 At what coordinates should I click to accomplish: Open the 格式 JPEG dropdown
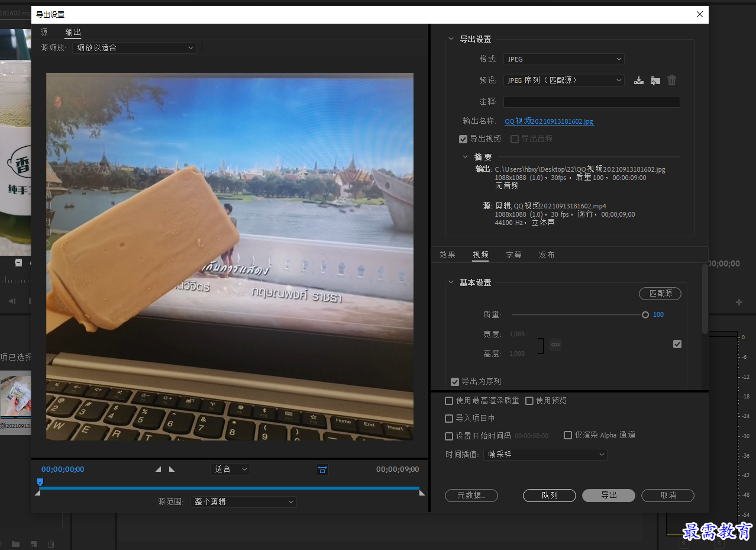point(564,59)
